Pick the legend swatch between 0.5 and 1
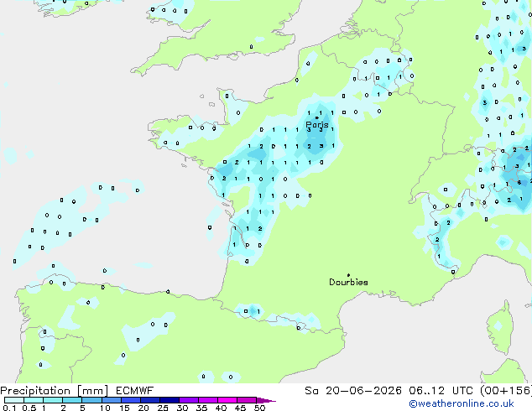 tap(34, 400)
